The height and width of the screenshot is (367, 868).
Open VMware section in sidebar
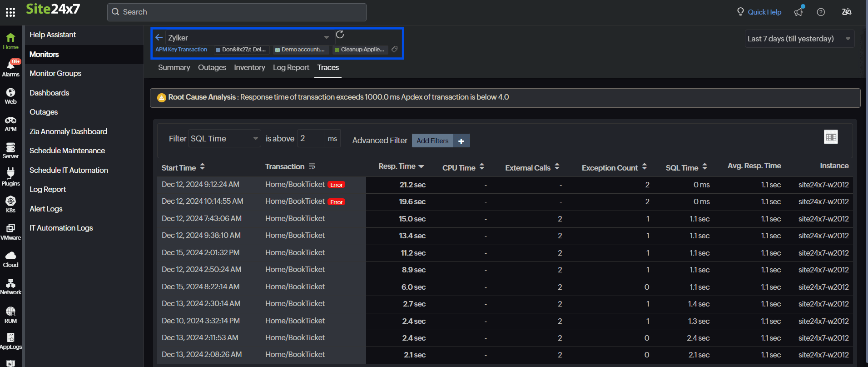pyautogui.click(x=10, y=232)
